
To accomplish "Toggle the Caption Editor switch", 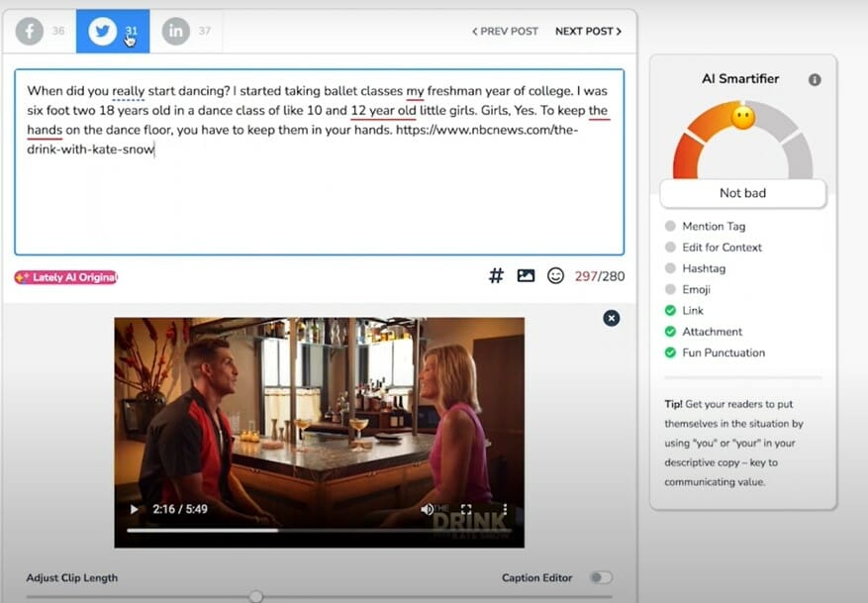I will [x=601, y=577].
